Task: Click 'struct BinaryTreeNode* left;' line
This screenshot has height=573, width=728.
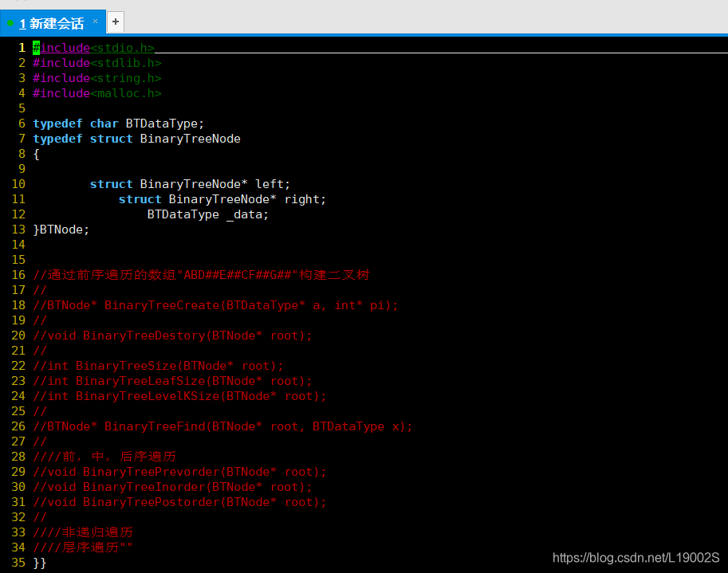Action: [x=190, y=184]
